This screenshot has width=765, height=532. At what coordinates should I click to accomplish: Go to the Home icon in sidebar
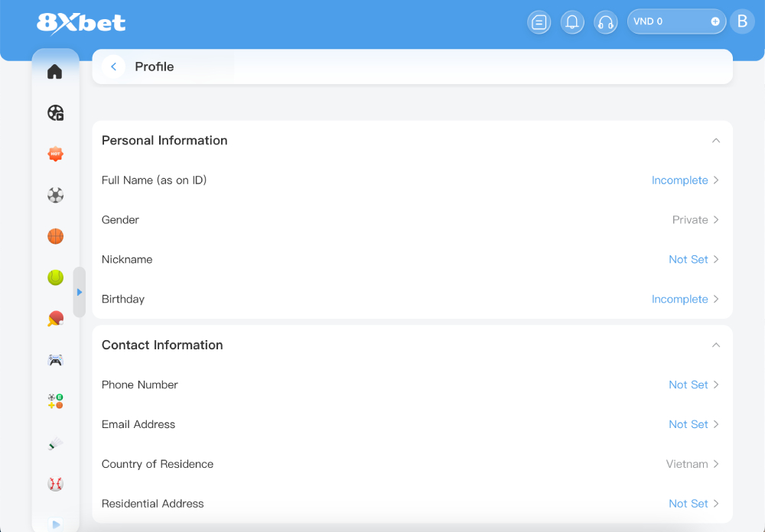pyautogui.click(x=54, y=72)
